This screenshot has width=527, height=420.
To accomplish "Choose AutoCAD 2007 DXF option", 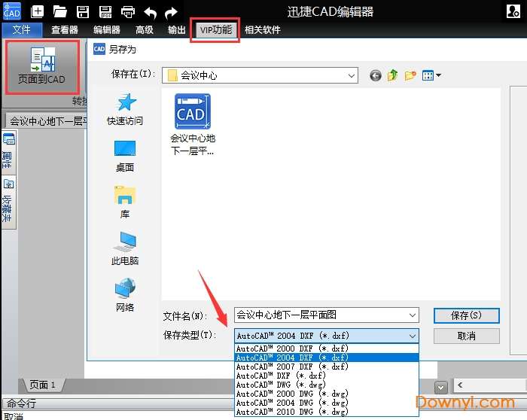I will pyautogui.click(x=327, y=367).
